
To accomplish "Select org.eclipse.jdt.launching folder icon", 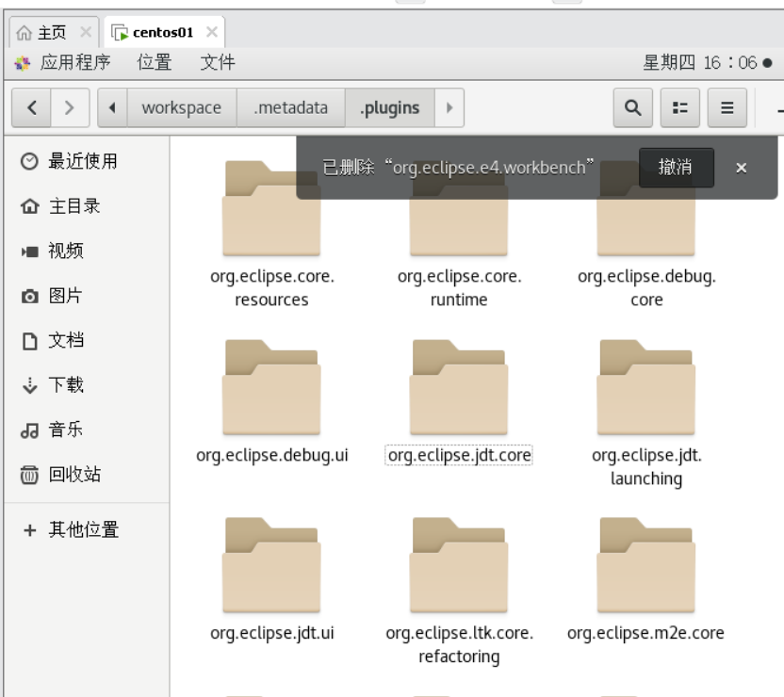I will point(646,387).
